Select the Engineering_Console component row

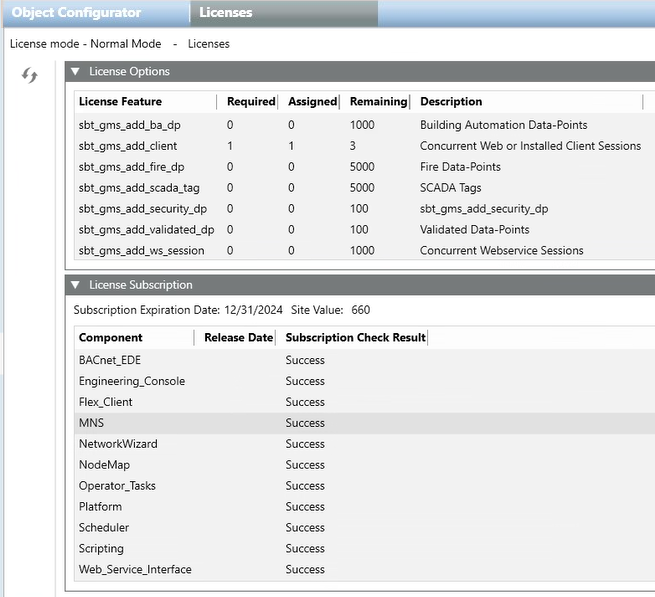(132, 381)
